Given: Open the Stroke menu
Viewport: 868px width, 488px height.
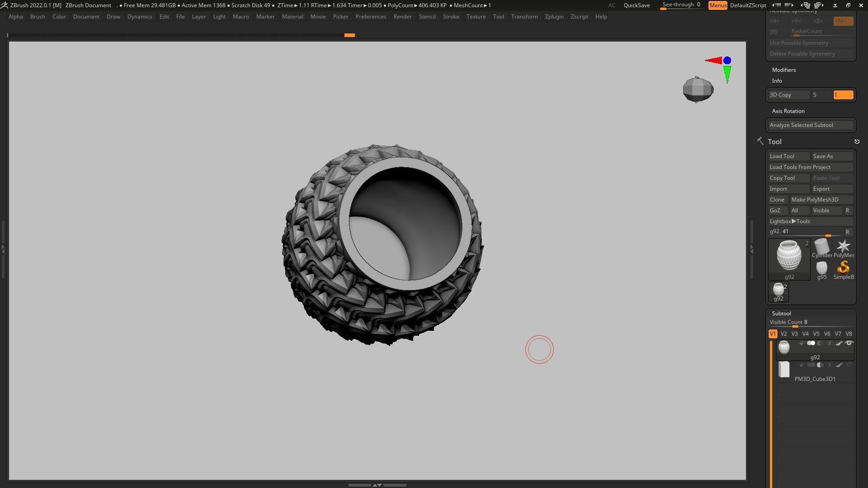Looking at the screenshot, I should point(450,17).
